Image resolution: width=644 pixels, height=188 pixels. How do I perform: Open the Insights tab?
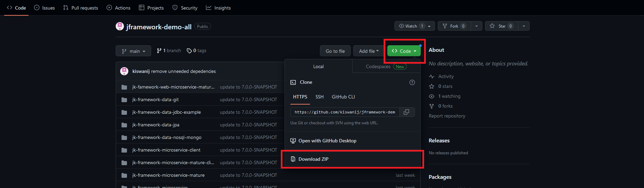(218, 8)
